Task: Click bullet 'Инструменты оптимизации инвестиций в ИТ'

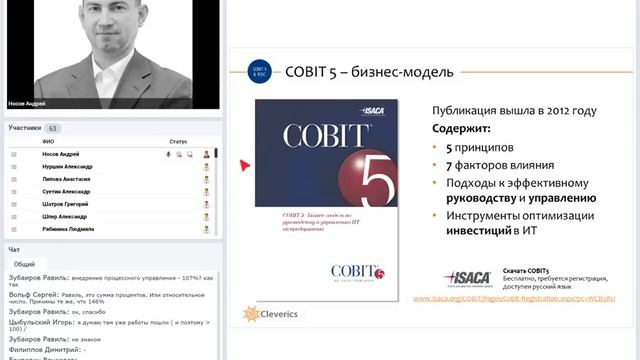Action: (520, 223)
